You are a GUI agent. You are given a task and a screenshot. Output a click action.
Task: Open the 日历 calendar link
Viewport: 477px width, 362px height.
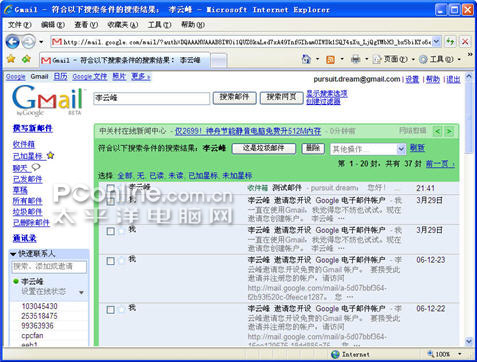point(60,77)
